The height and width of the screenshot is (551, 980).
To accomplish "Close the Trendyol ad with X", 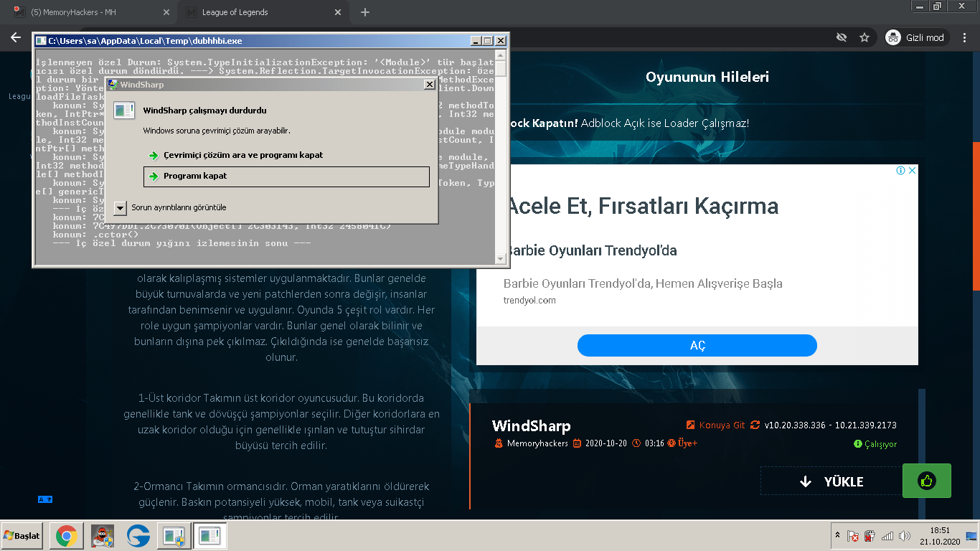I will [x=913, y=171].
